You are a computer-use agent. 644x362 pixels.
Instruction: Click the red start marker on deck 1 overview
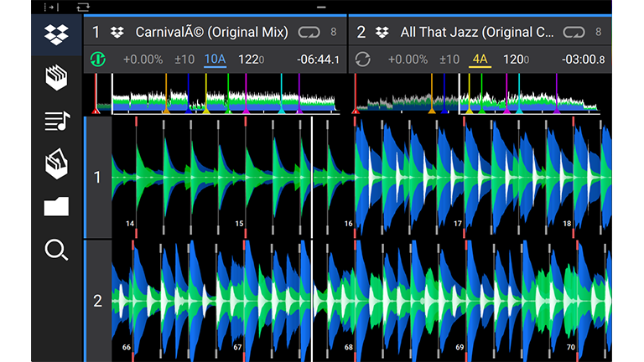tap(96, 108)
